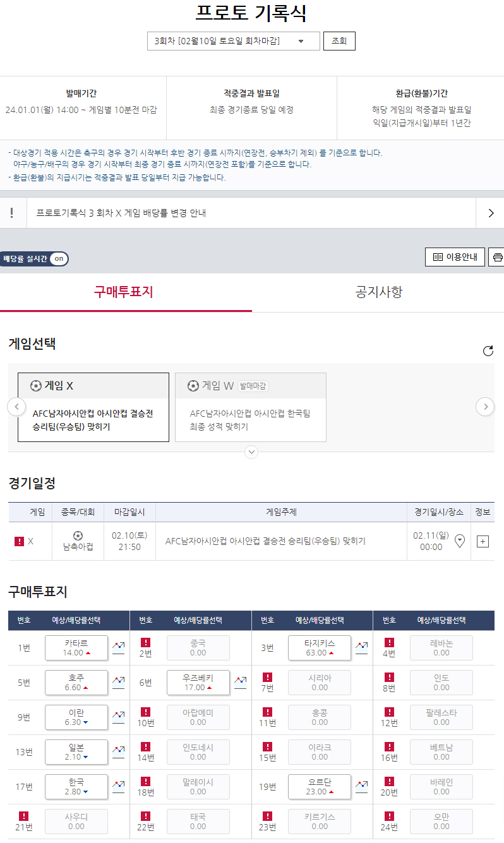Image resolution: width=504 pixels, height=843 pixels.
Task: Select 이란 6.30 odds option
Action: [76, 717]
